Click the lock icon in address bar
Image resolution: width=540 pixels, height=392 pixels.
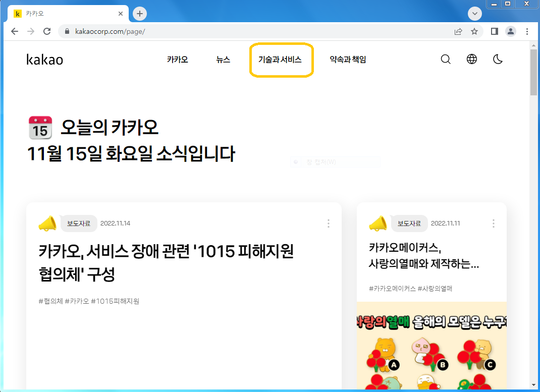click(x=67, y=31)
